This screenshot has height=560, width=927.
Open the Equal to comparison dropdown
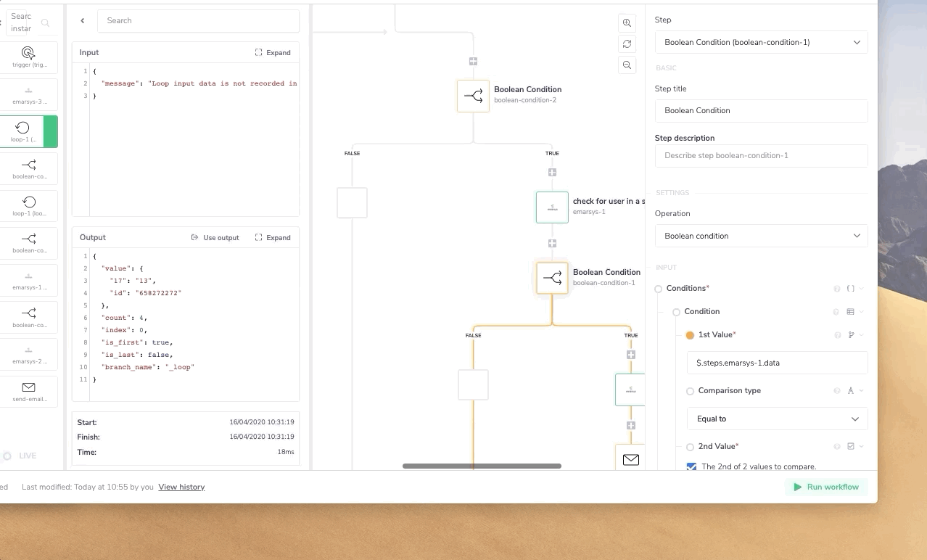tap(777, 419)
